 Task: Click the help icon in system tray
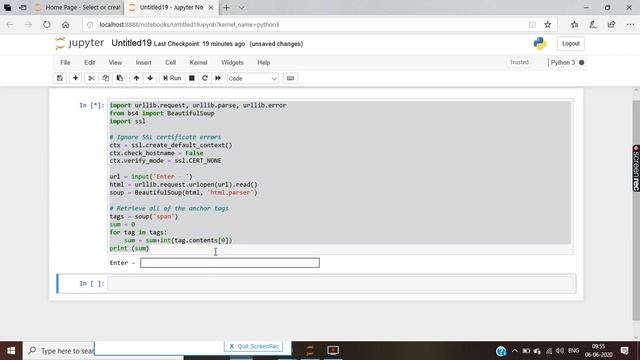point(501,351)
